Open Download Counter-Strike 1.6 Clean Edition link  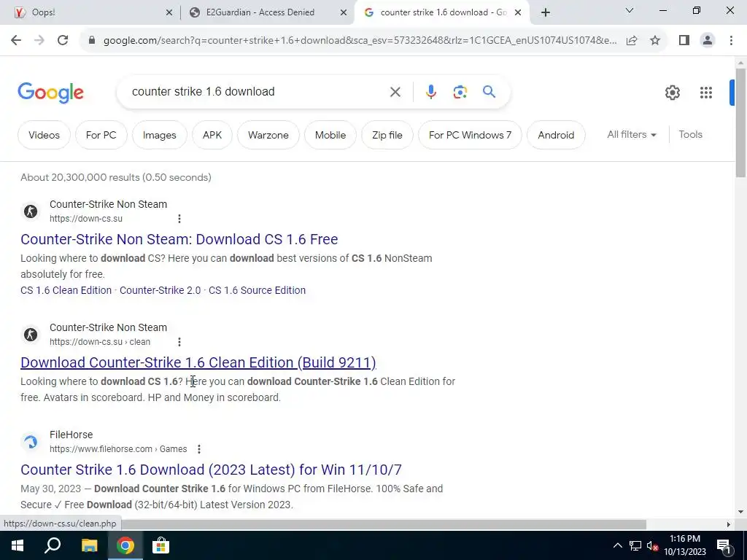(x=198, y=362)
